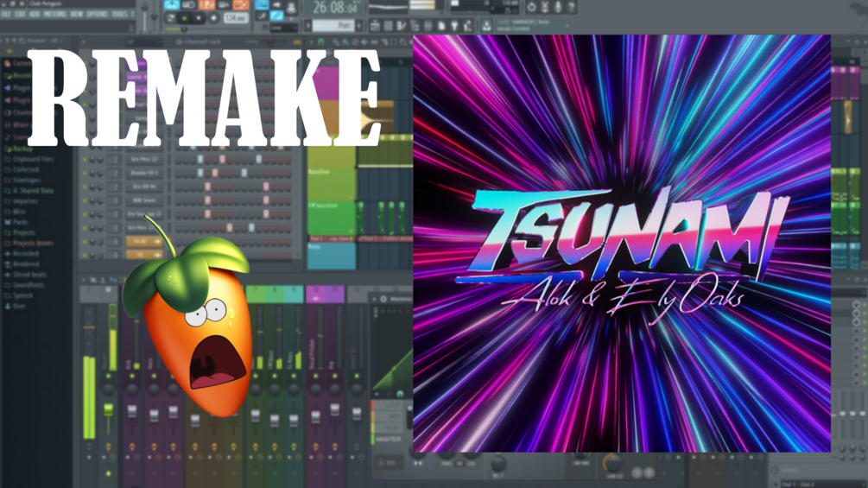Image resolution: width=868 pixels, height=488 pixels.
Task: Click the Channel rack title
Action: (x=202, y=41)
